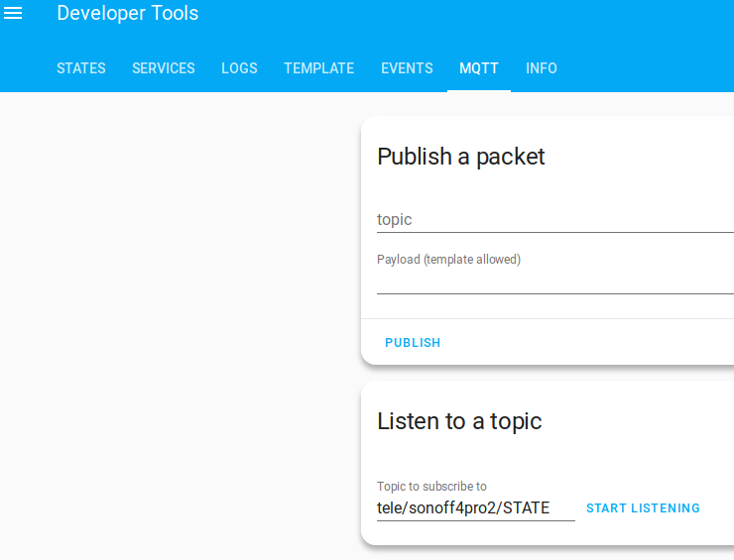Open the Info tab
This screenshot has width=734, height=560.
[542, 68]
